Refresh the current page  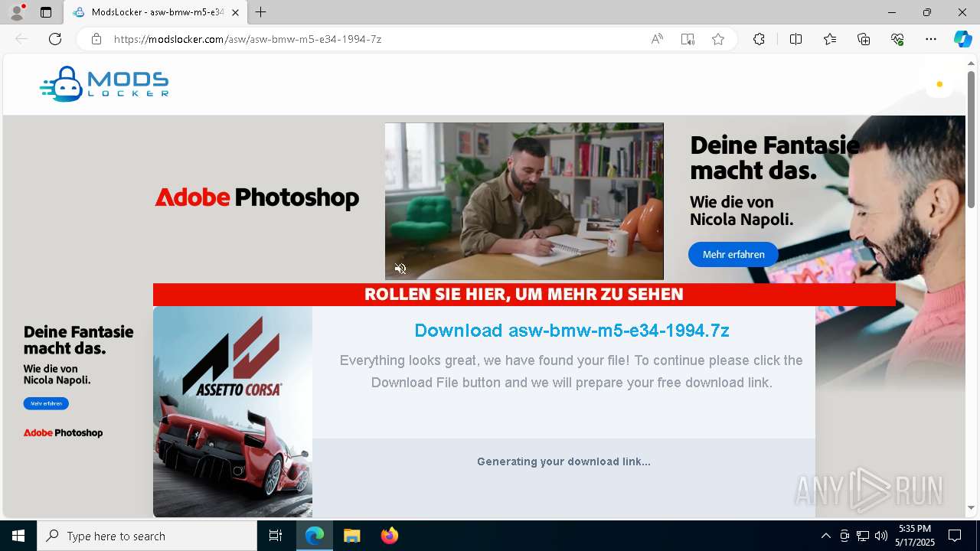tap(55, 39)
